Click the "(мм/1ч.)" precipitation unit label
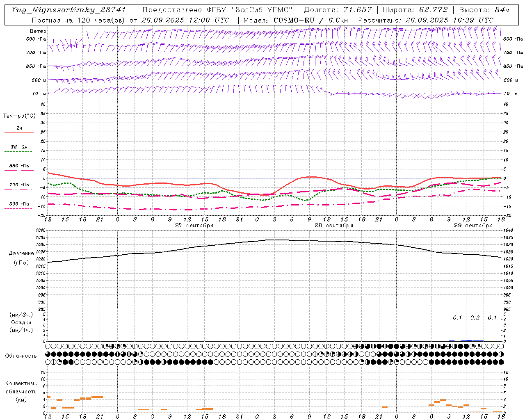This screenshot has width=525, height=420. [21, 330]
